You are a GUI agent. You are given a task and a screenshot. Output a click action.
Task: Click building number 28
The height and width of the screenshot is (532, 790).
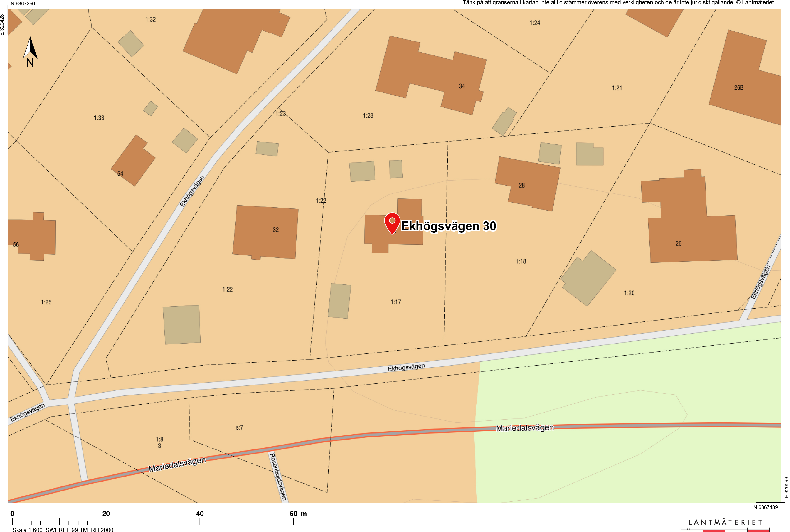[522, 186]
